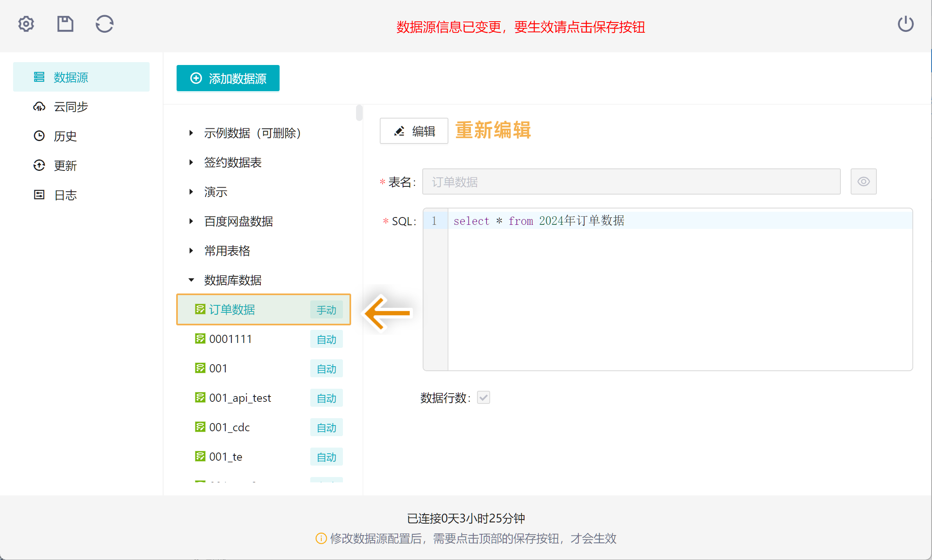Click the upload-circle icon beside 更新
The height and width of the screenshot is (560, 932).
(x=39, y=165)
